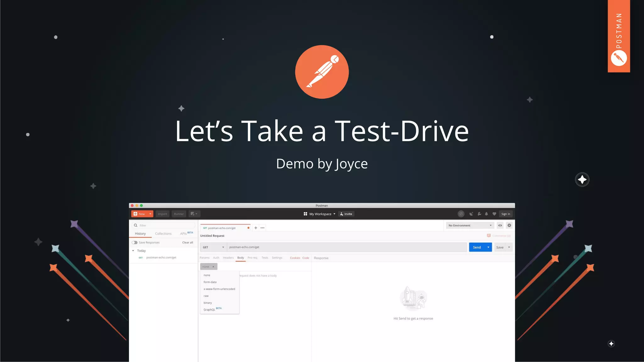Choose binary body type

(219, 303)
